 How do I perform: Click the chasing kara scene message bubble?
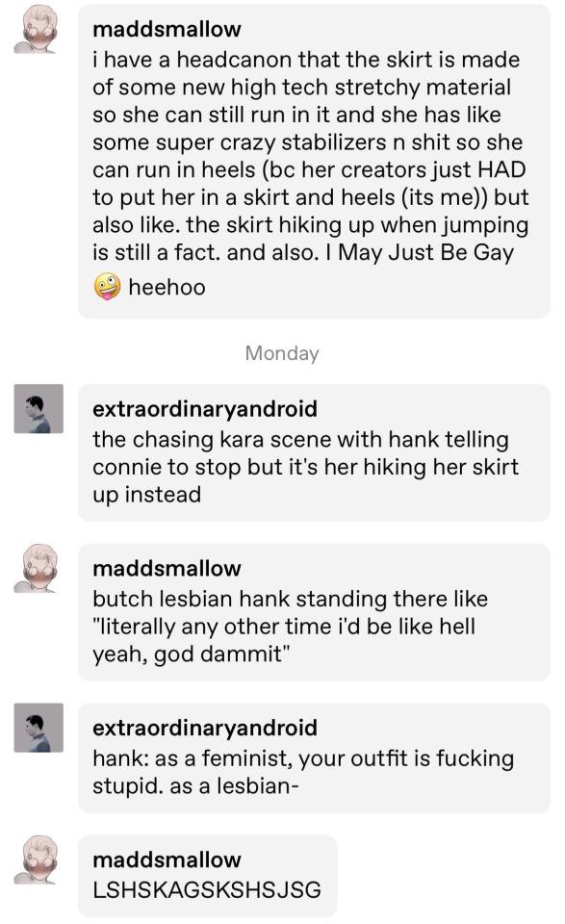pos(314,452)
